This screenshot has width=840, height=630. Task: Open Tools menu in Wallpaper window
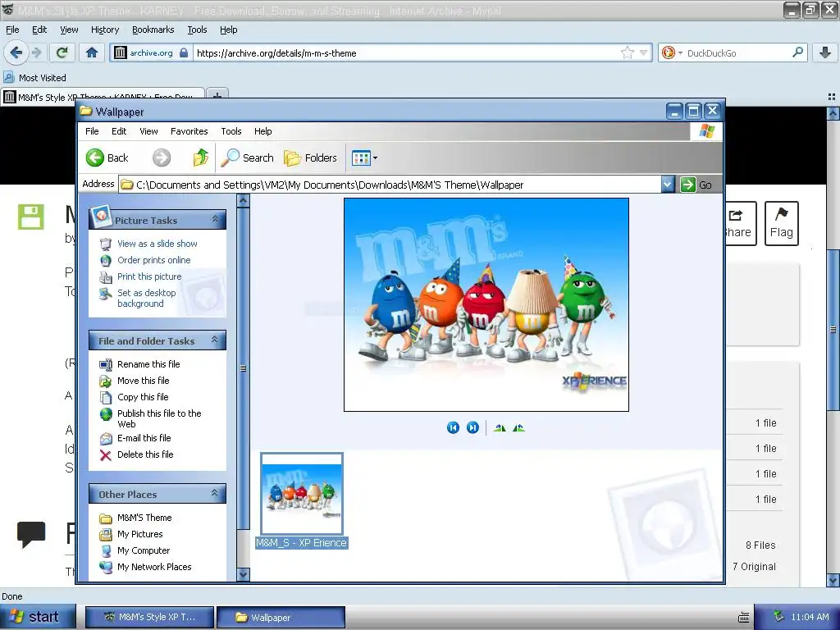(231, 131)
